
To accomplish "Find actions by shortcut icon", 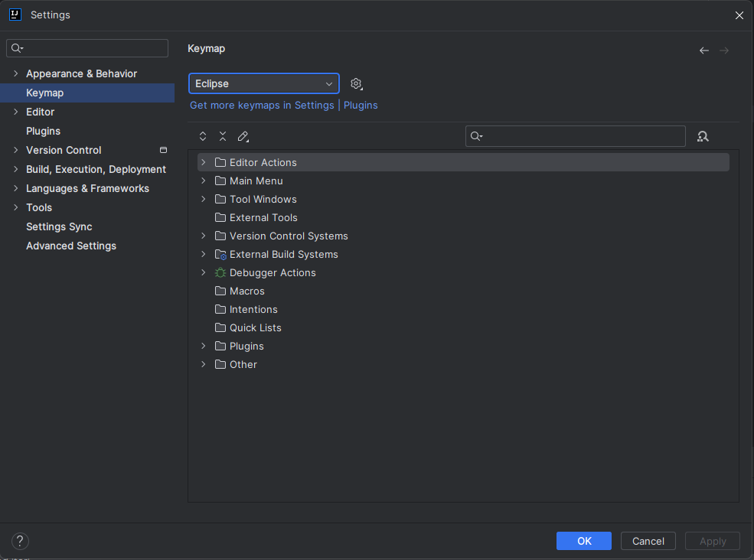I will 703,136.
